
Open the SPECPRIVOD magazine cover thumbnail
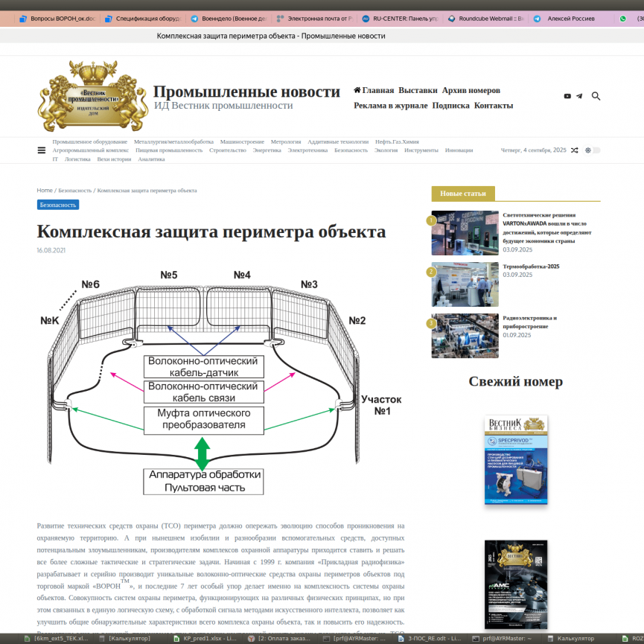pos(516,460)
